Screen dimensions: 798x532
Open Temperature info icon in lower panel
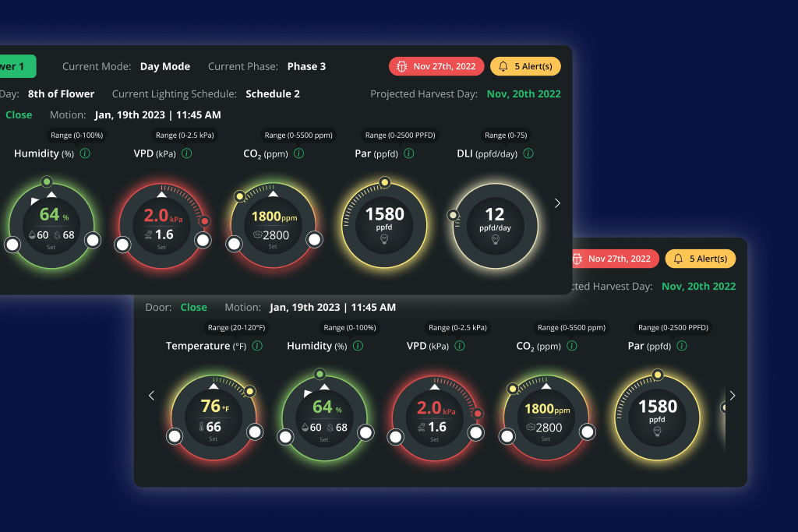click(257, 346)
